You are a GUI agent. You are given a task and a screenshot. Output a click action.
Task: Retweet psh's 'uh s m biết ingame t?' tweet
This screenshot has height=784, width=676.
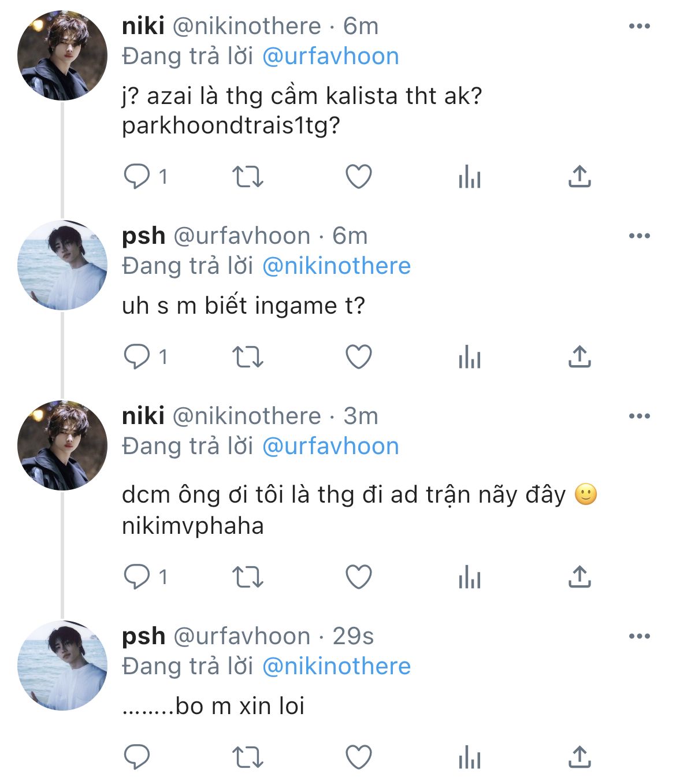point(247,357)
